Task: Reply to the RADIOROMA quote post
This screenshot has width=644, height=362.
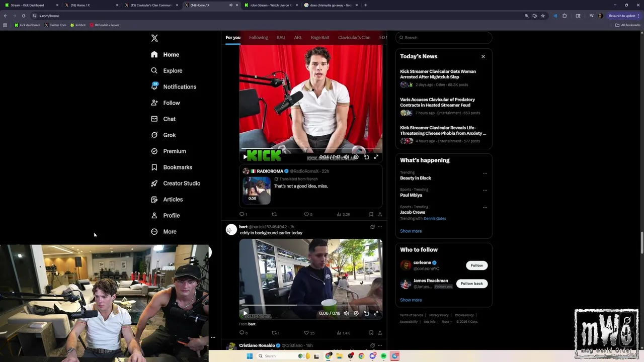Action: 243,214
